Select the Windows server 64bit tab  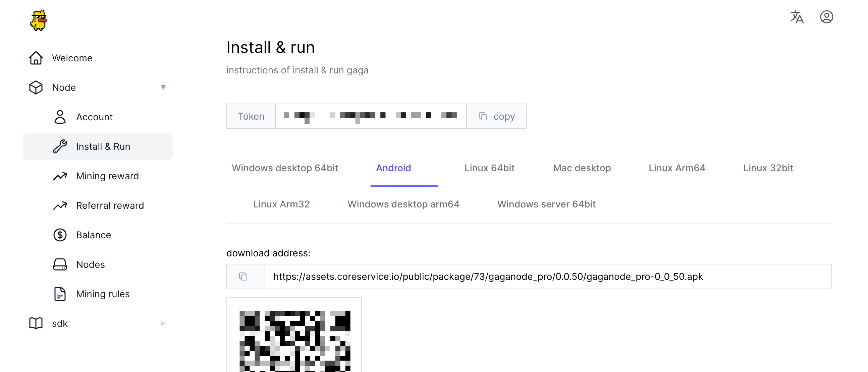tap(546, 204)
